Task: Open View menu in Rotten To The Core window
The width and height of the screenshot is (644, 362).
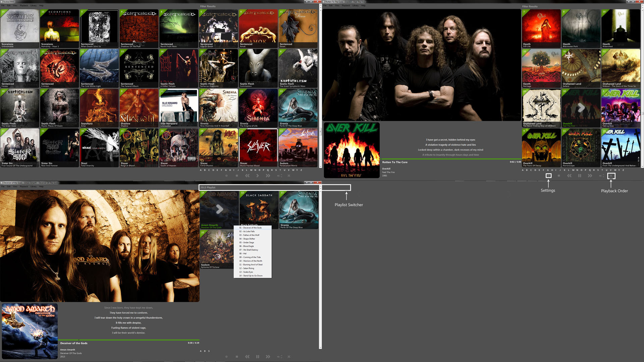Action: tap(337, 6)
